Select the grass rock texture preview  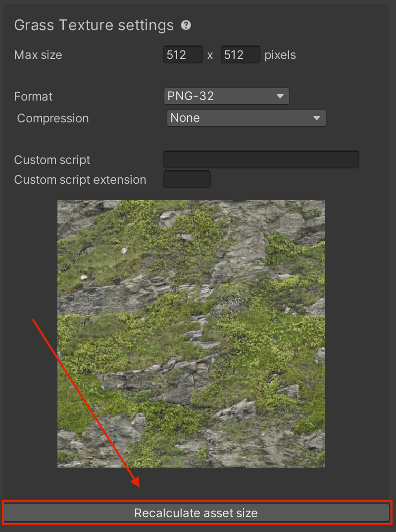191,334
